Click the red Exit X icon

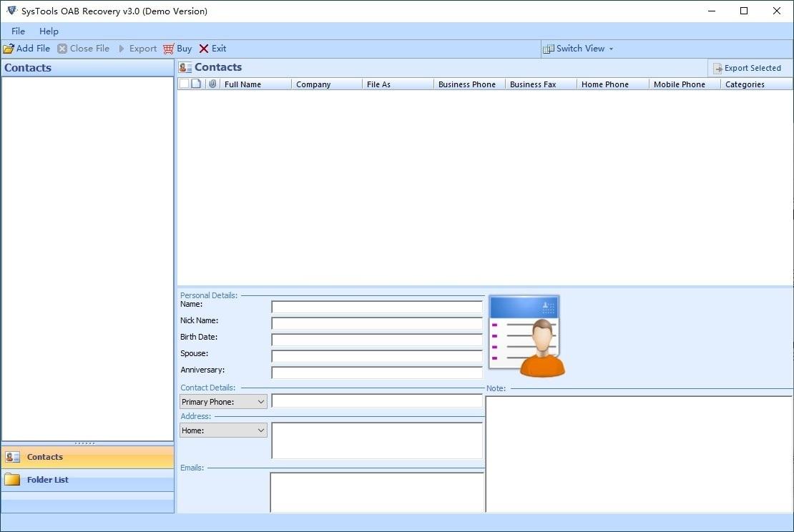[204, 49]
